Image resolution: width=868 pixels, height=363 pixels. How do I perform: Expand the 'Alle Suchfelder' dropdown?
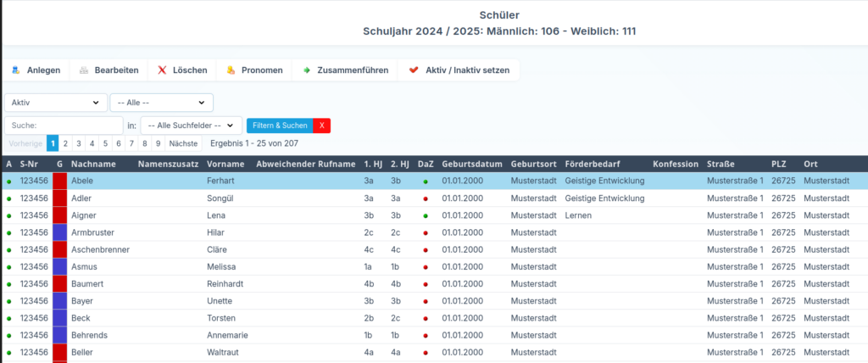[192, 126]
